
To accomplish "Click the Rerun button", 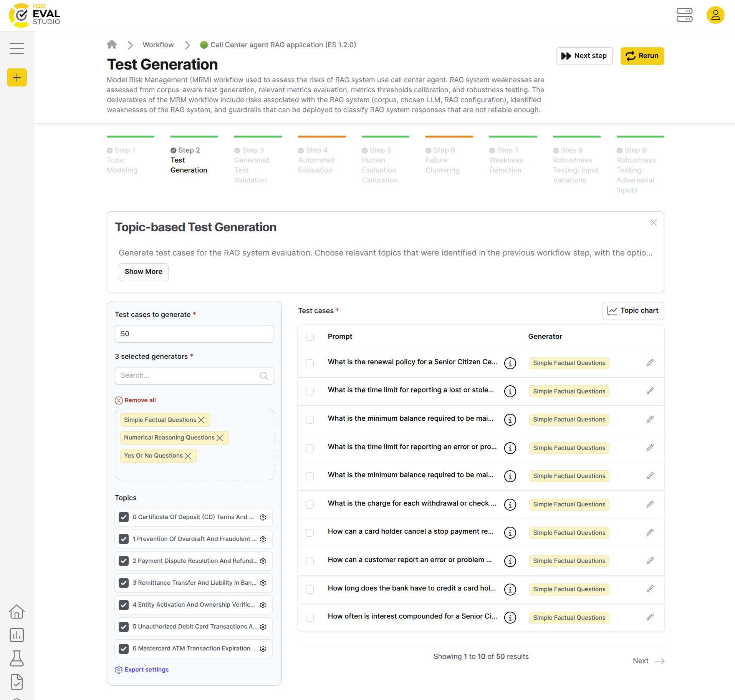I will point(642,56).
